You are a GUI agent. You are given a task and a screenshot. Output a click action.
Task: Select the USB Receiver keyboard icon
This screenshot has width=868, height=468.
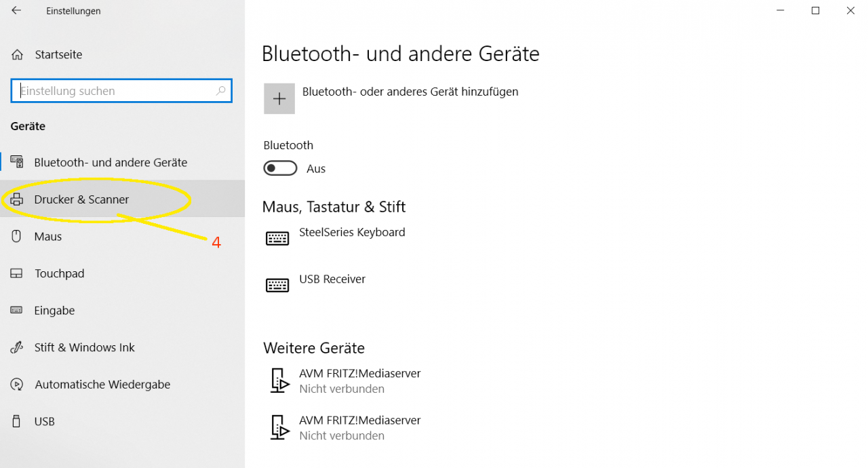277,285
